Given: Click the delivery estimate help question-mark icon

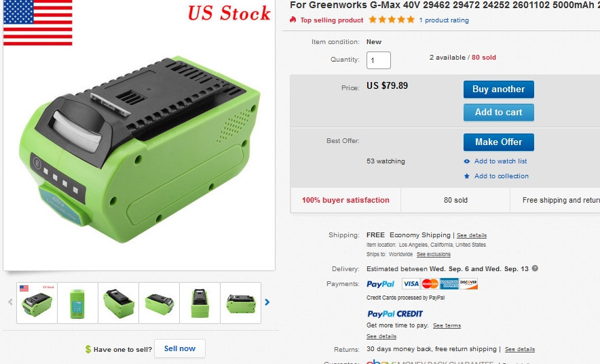Looking at the screenshot, I should pos(535,268).
